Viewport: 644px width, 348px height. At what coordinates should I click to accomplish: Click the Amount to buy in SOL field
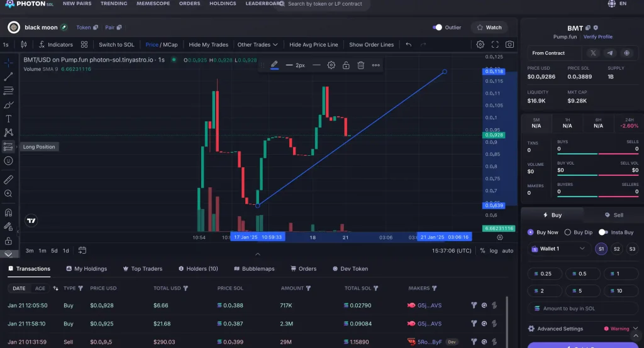pyautogui.click(x=582, y=308)
